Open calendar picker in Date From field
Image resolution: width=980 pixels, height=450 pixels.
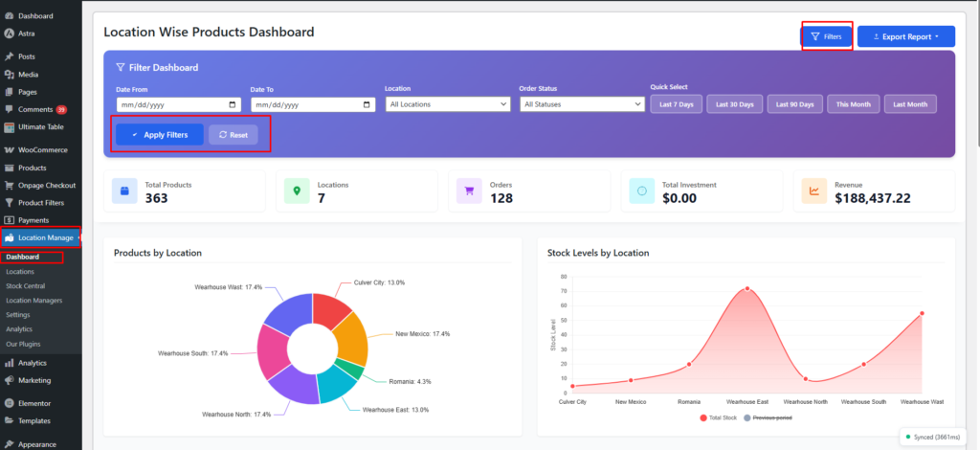pos(234,104)
